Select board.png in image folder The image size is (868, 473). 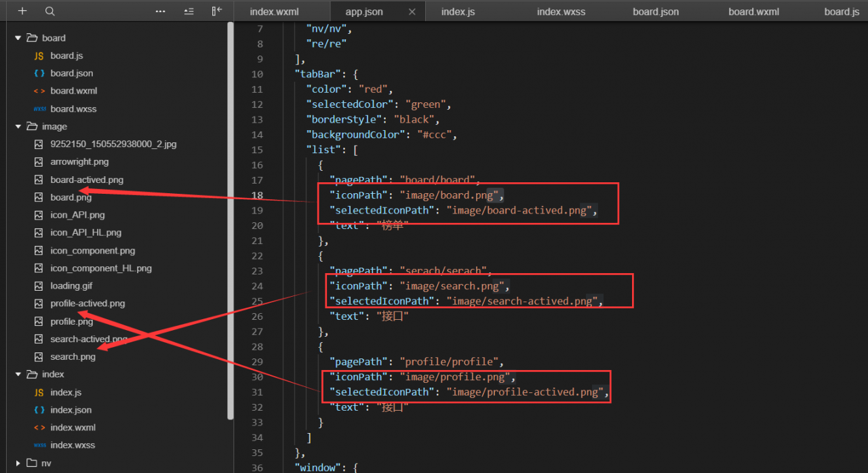click(71, 197)
